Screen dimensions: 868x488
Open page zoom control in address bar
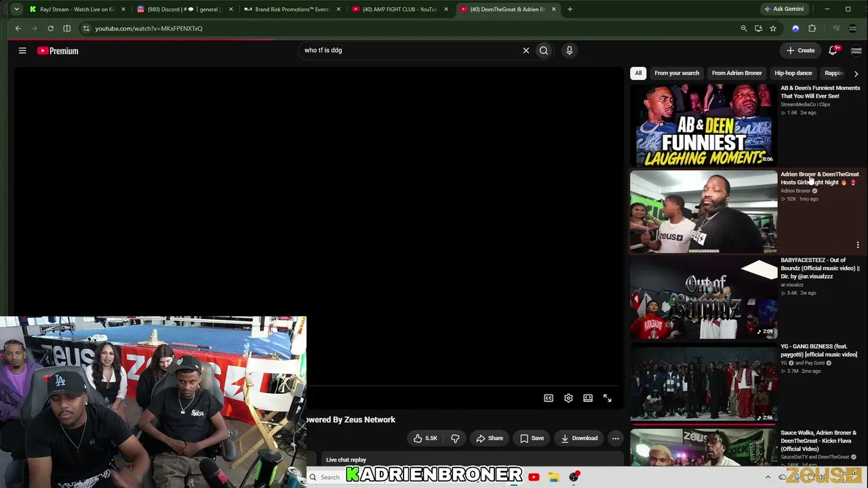click(x=744, y=28)
